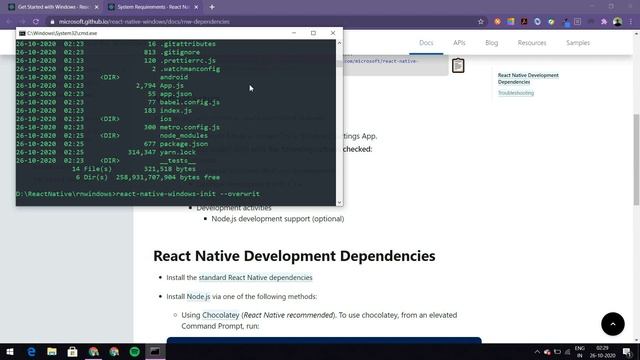The width and height of the screenshot is (640, 360).
Task: Open the standard React Native dependencies link
Action: click(x=256, y=278)
